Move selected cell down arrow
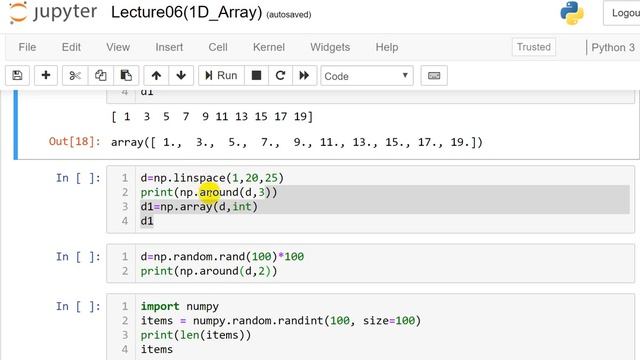The image size is (640, 360). (181, 76)
